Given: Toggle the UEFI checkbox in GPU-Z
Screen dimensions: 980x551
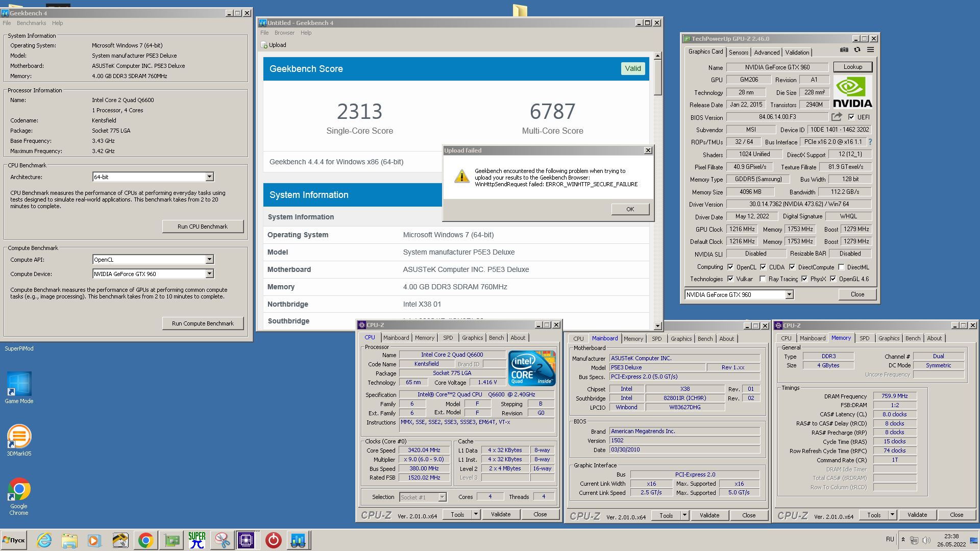Looking at the screenshot, I should tap(851, 117).
